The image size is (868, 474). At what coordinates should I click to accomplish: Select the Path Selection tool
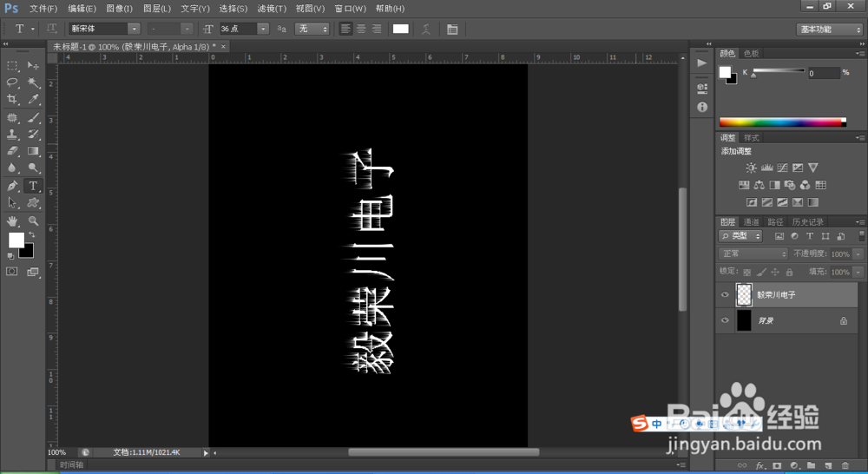coord(12,202)
